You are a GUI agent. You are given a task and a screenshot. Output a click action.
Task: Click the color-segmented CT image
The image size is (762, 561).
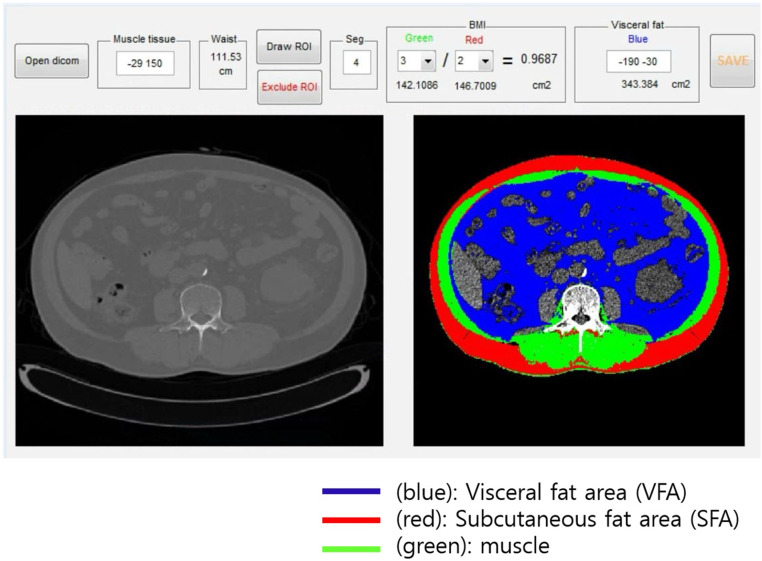pos(579,280)
